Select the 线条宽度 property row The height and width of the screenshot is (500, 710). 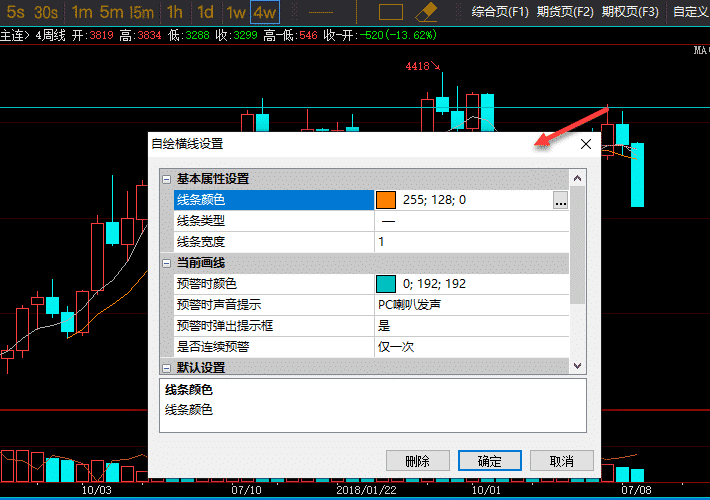pos(371,242)
